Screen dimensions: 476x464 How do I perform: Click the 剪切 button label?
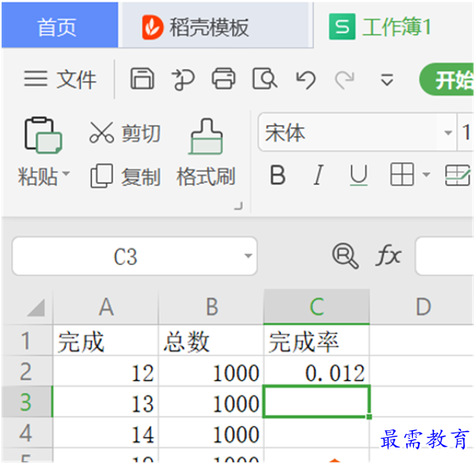coord(141,133)
